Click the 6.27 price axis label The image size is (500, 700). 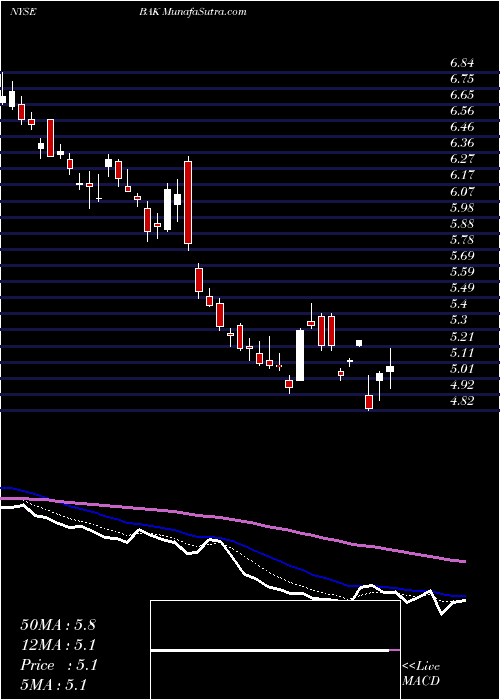462,159
